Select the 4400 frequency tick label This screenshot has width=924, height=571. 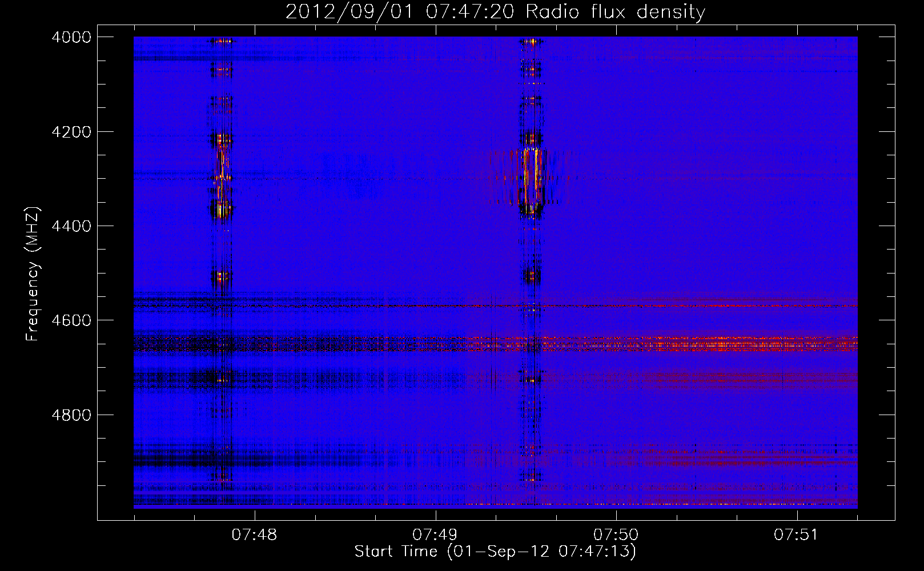pyautogui.click(x=71, y=226)
